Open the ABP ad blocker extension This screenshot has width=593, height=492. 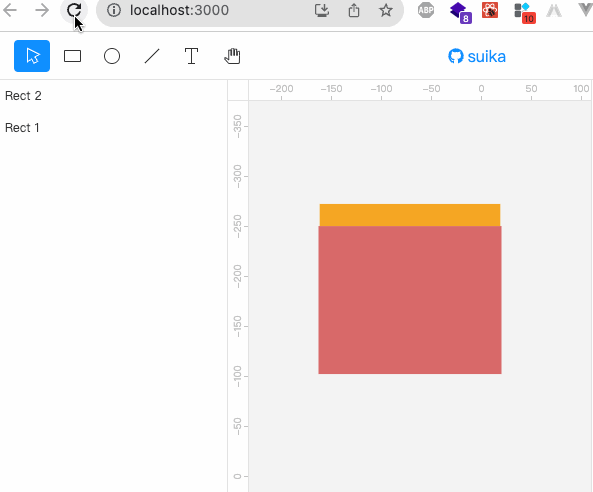426,10
